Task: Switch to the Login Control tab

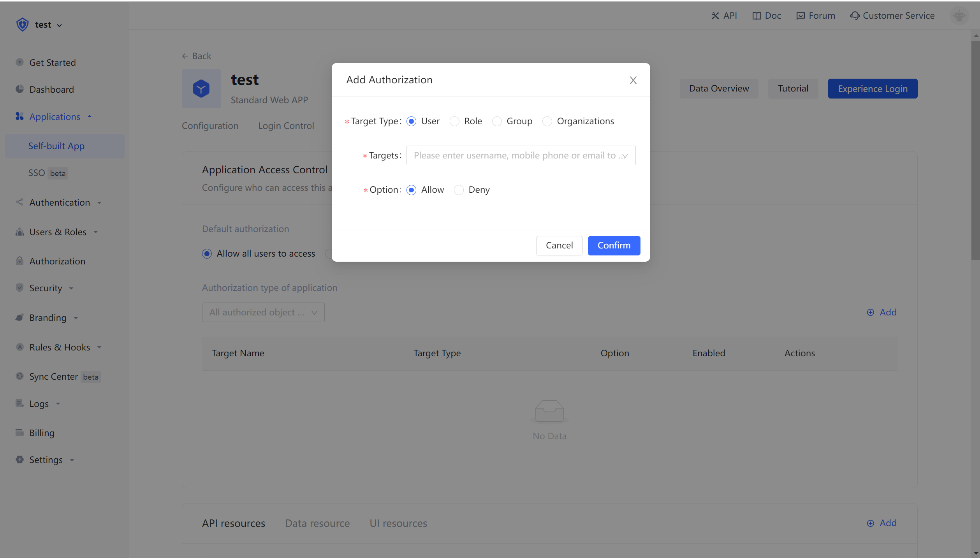Action: pyautogui.click(x=286, y=126)
